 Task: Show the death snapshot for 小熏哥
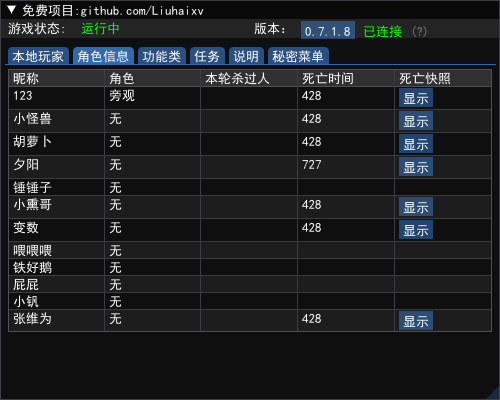click(416, 207)
